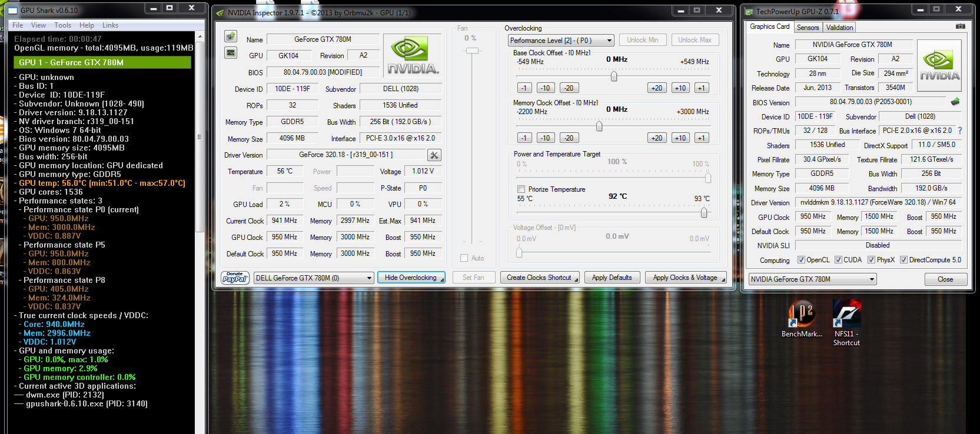
Task: Enable Prioritize Temperature checkbox
Action: coord(521,189)
